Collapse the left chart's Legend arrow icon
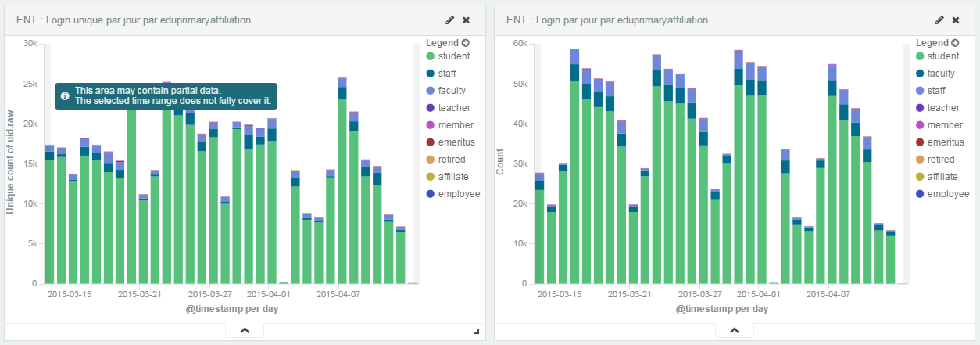980x345 pixels. [466, 43]
